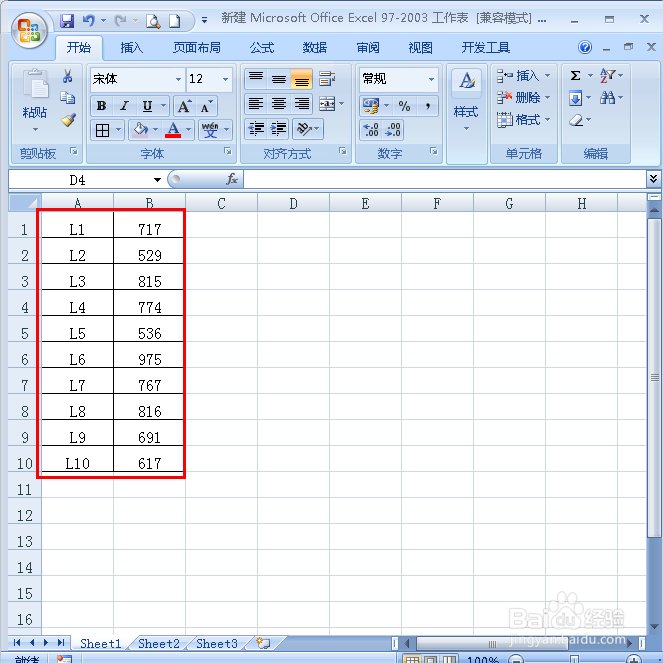
Task: Switch to 公式 tab
Action: pyautogui.click(x=262, y=48)
